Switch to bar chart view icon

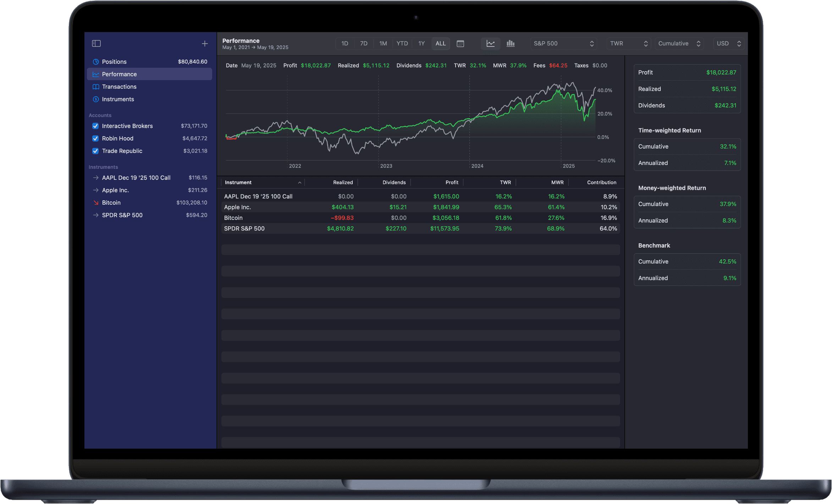click(x=511, y=43)
